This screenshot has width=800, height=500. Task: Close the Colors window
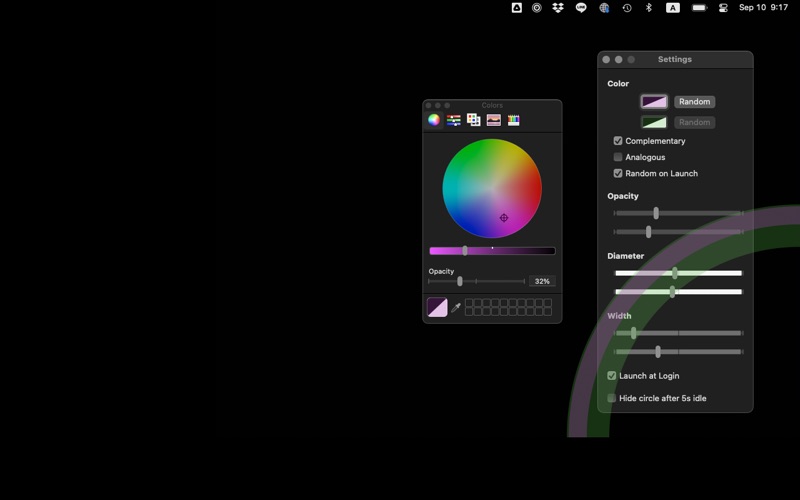(429, 106)
